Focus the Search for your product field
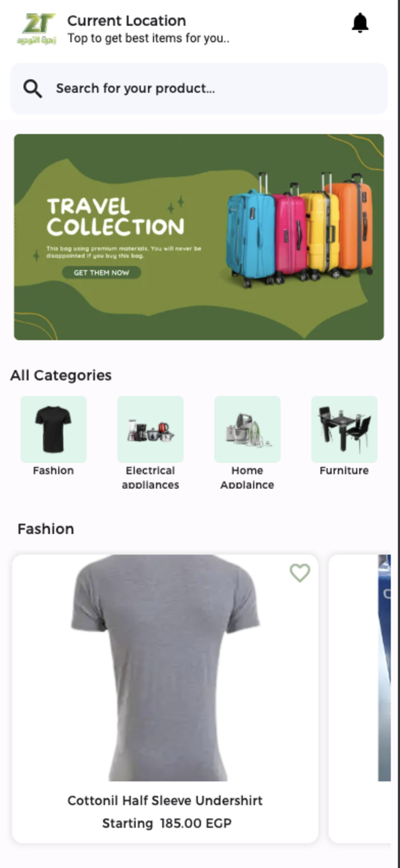The width and height of the screenshot is (400, 868). (199, 89)
